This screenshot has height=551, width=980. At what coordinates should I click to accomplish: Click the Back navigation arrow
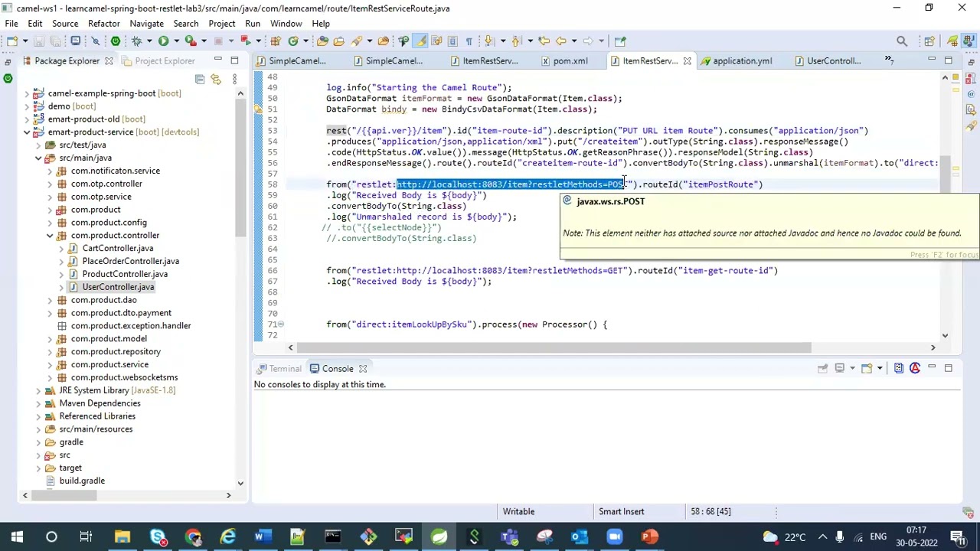point(561,41)
